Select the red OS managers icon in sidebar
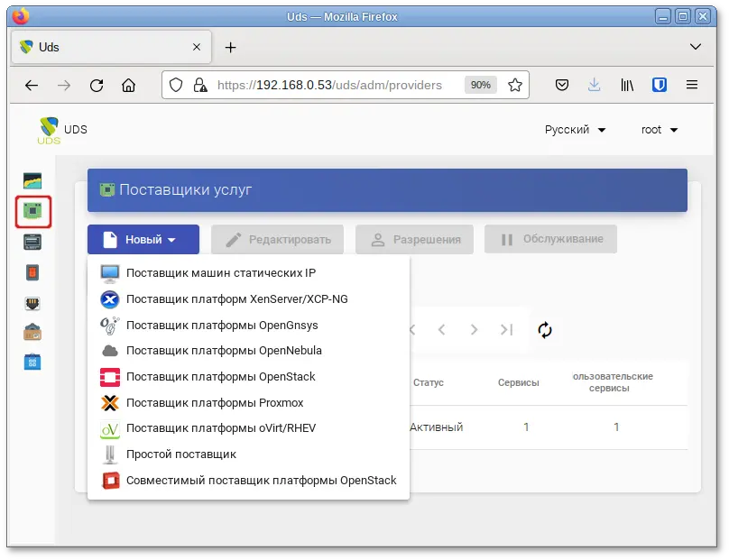The height and width of the screenshot is (560, 729). point(32,272)
